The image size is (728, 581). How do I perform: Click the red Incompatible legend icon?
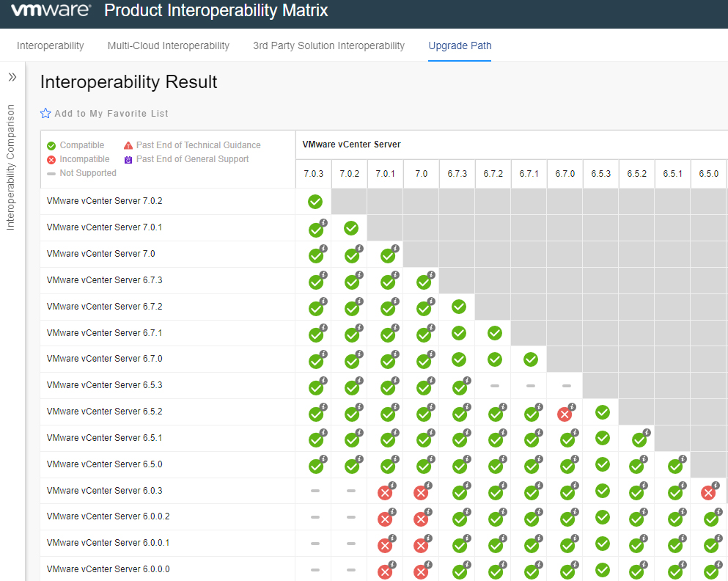pyautogui.click(x=51, y=160)
